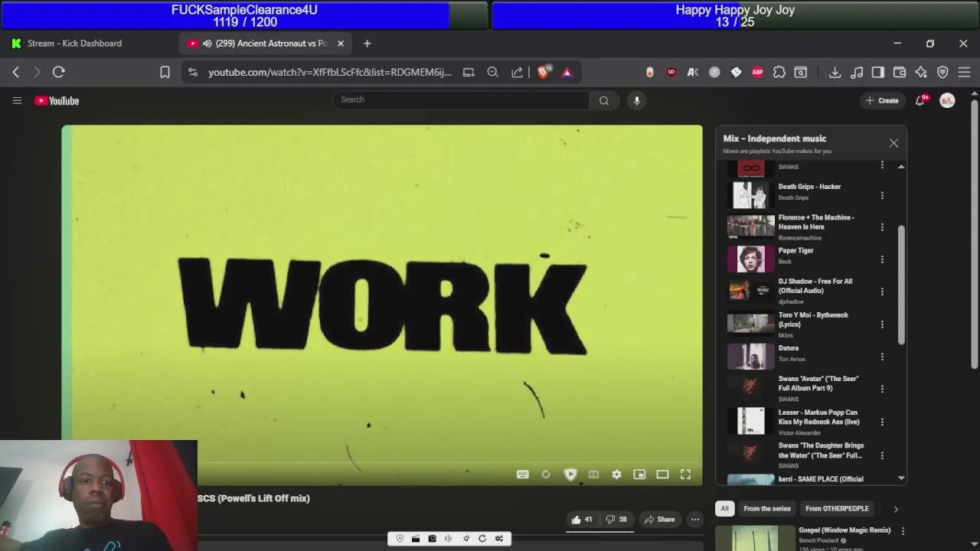Screen dimensions: 980x551
Task: Toggle closed captions CC in player
Action: point(593,474)
